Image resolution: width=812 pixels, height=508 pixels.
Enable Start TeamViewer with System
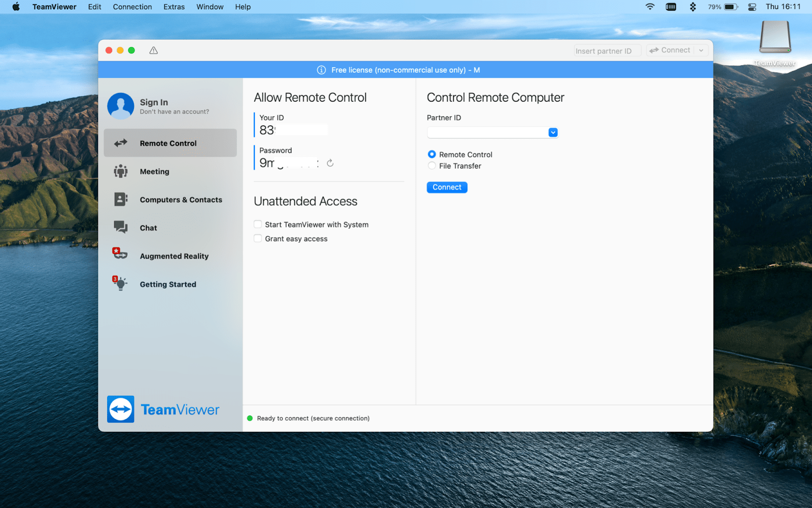click(x=258, y=224)
